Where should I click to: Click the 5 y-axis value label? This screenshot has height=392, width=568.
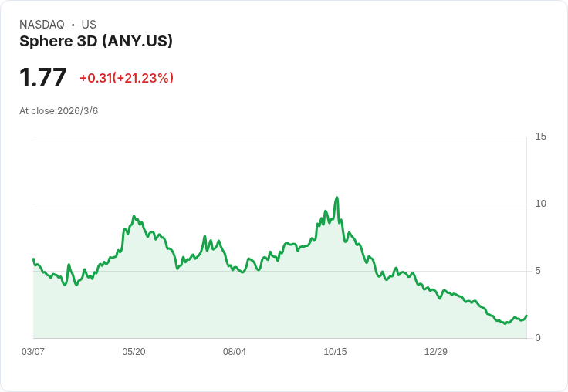tap(538, 271)
